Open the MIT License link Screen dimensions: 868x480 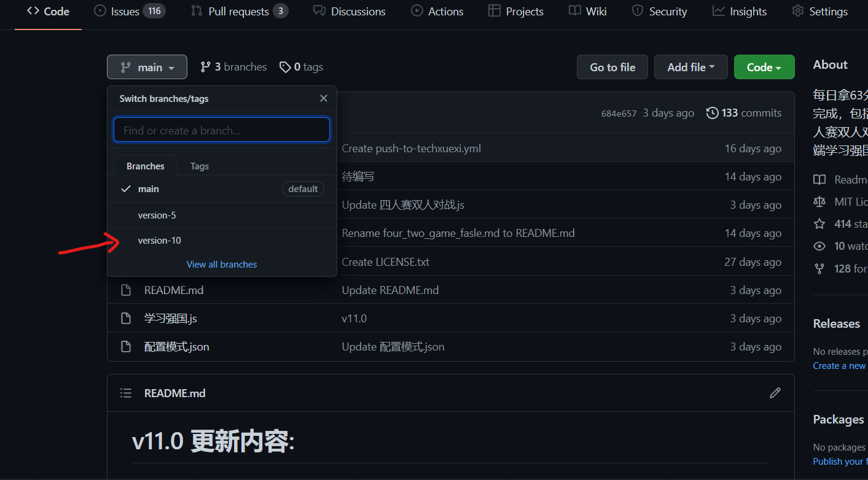click(840, 202)
